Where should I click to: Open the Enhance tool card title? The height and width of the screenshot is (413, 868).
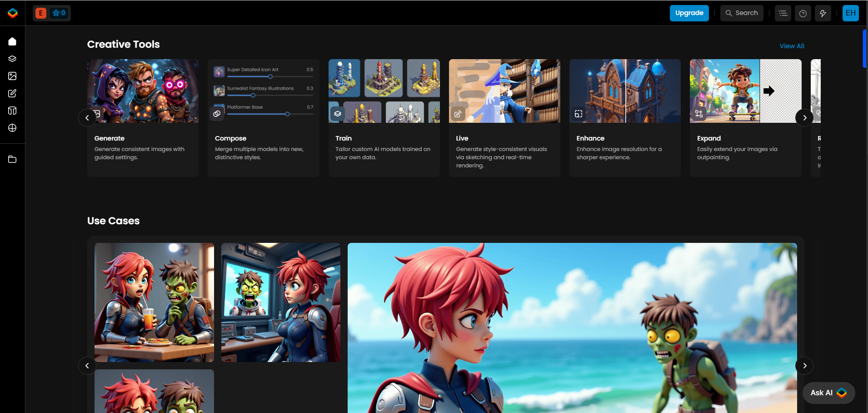[590, 138]
